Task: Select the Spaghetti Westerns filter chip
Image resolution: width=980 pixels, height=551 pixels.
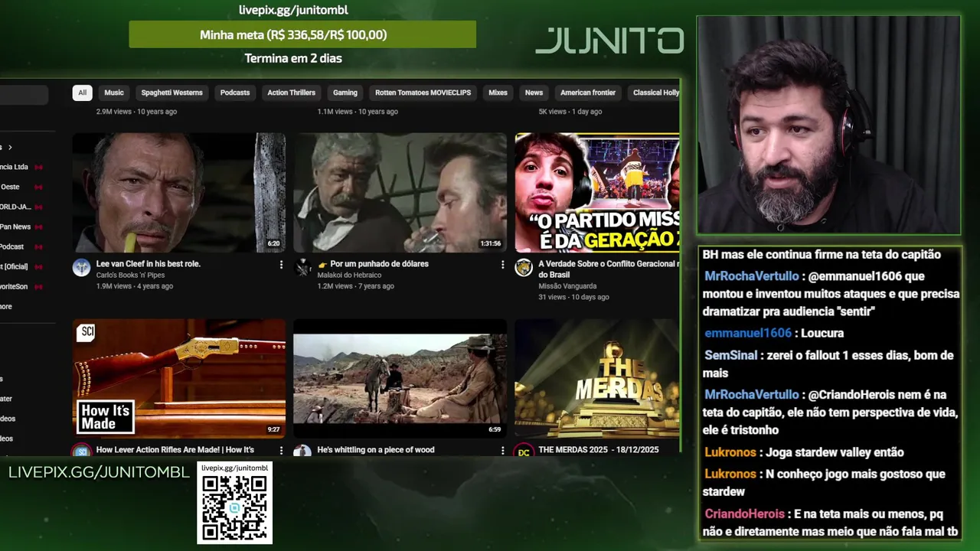Action: click(171, 93)
